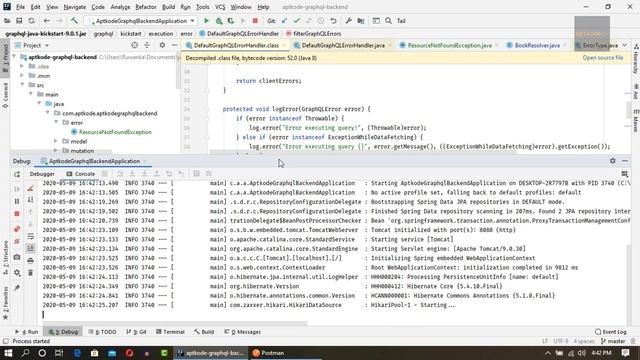The width and height of the screenshot is (640, 360).
Task: Stop the running process from the top toolbar
Action: point(255,21)
